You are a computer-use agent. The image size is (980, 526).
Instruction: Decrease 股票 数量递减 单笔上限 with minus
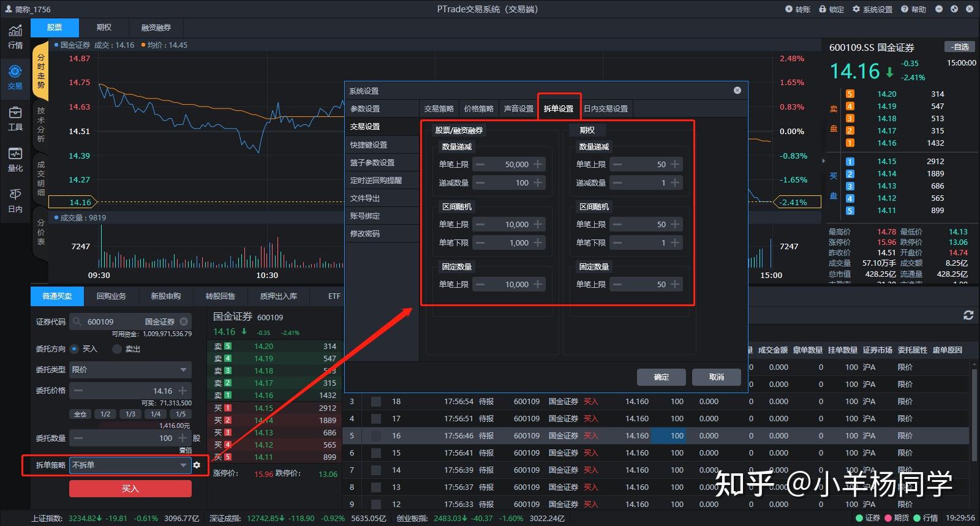click(480, 164)
